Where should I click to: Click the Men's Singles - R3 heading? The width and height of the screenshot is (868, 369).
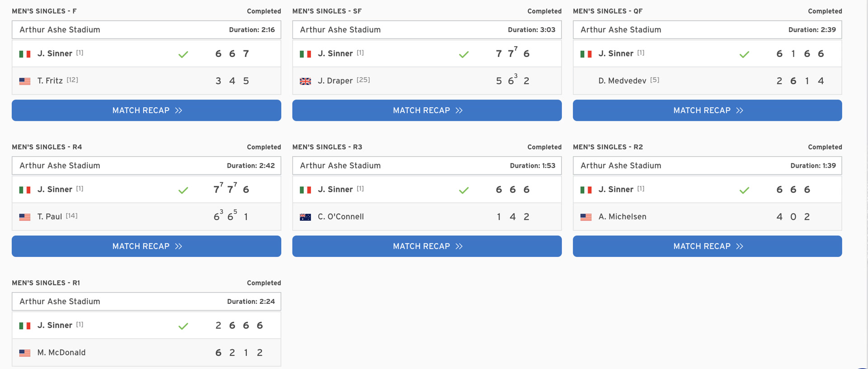[327, 147]
